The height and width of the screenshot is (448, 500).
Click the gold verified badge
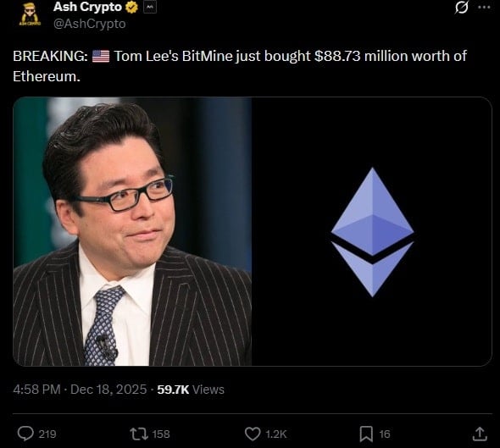pos(131,7)
